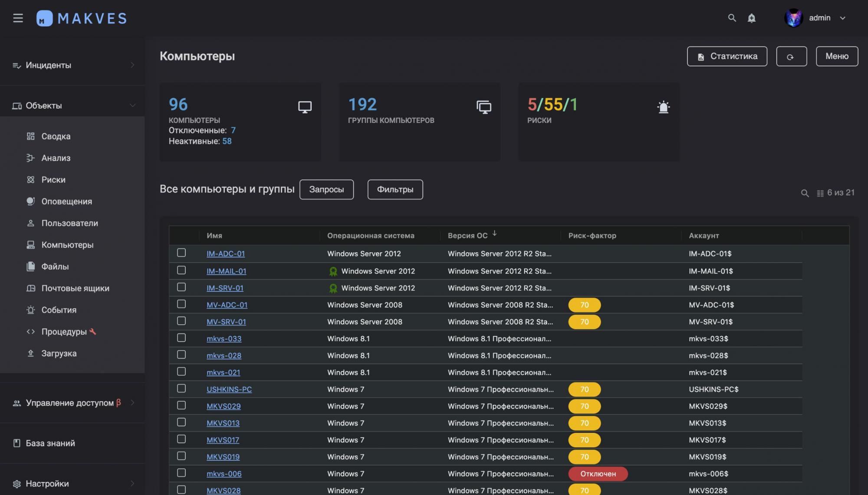
Task: Select the MV-SRV-01 row checkbox
Action: click(181, 321)
